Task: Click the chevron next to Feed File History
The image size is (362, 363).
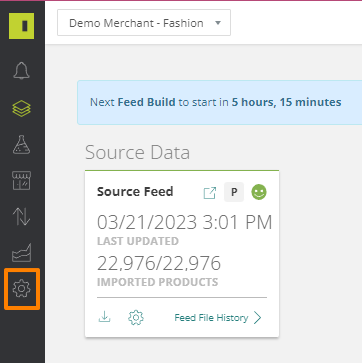Action: (257, 318)
